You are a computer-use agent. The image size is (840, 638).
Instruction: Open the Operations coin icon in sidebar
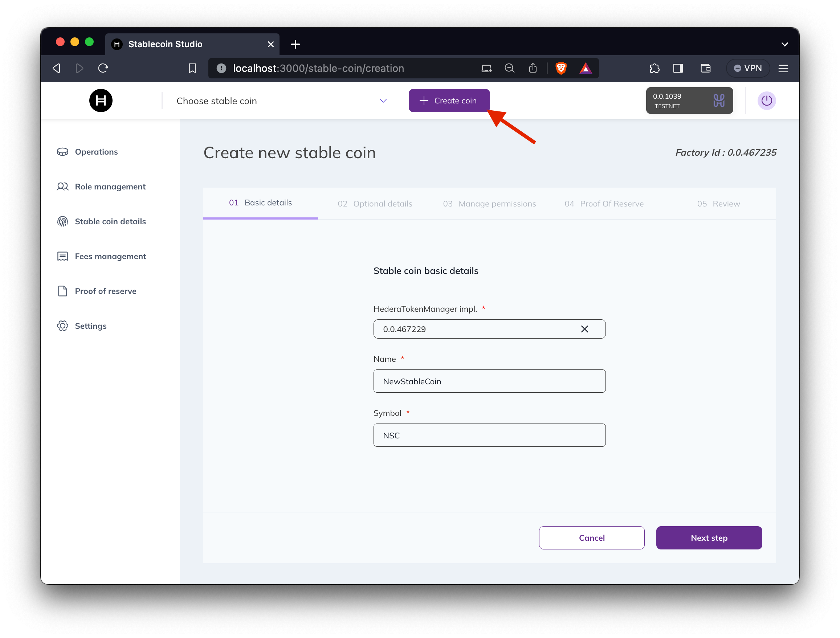[62, 152]
